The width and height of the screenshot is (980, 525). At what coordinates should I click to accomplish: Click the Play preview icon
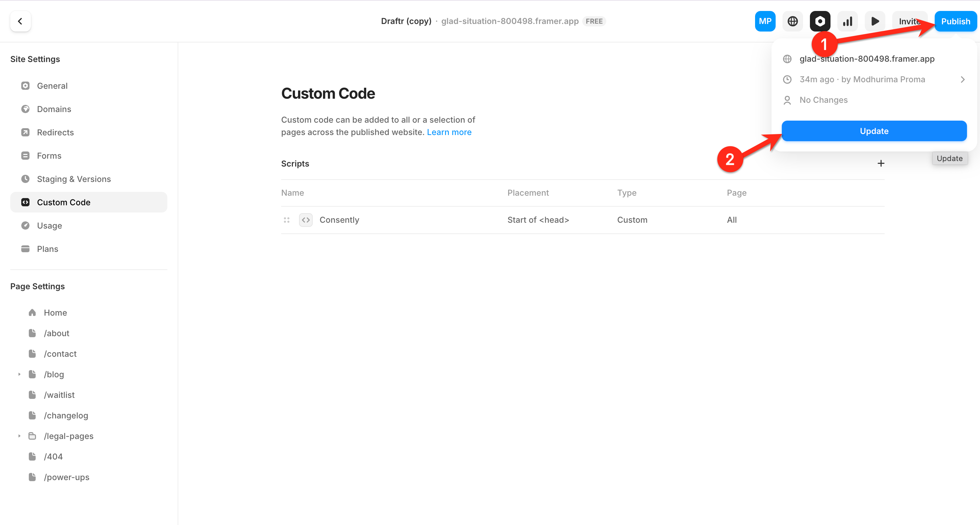(875, 21)
